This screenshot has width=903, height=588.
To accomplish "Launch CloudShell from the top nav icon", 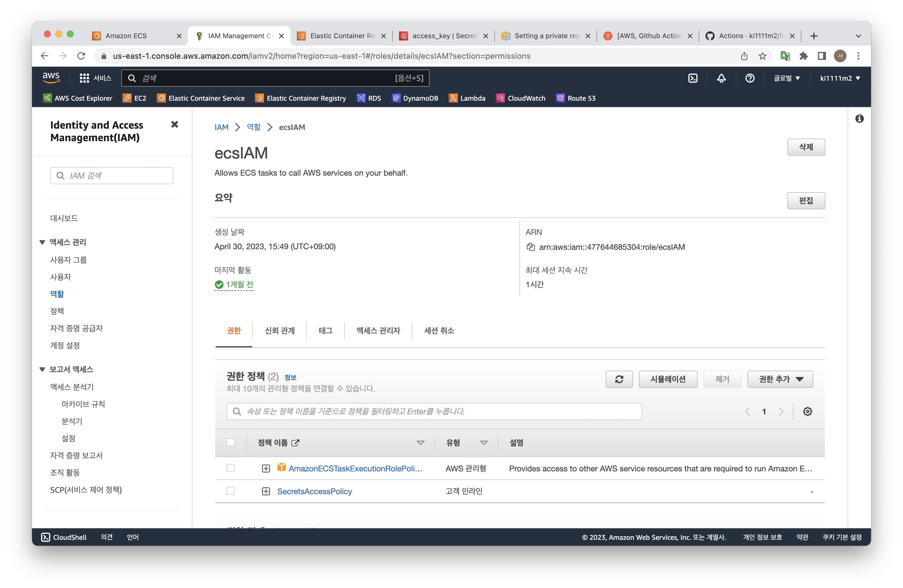I will click(693, 78).
